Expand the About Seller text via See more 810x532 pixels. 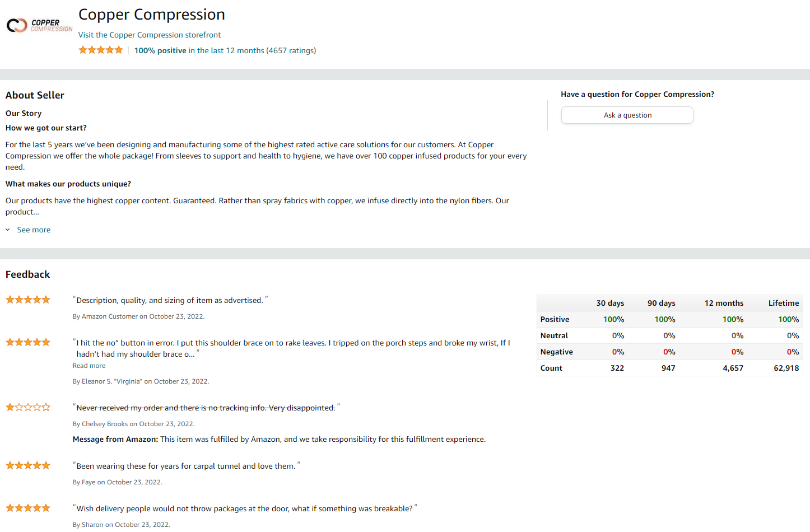pos(34,230)
